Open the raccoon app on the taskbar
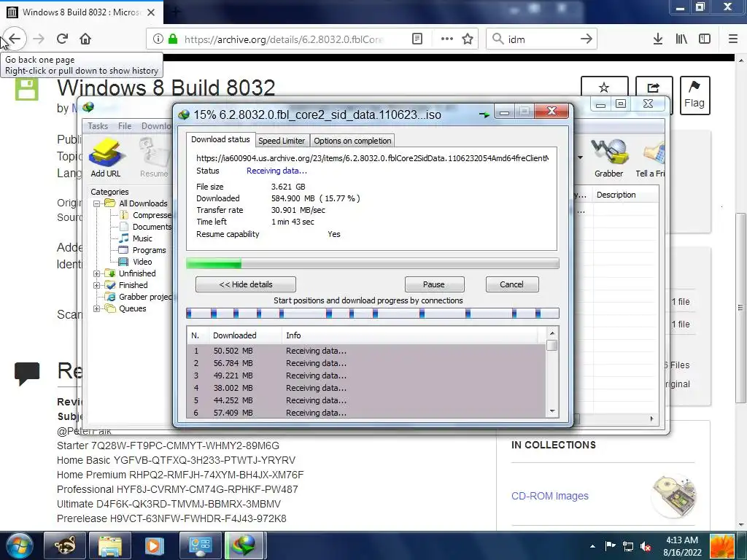 (x=65, y=545)
